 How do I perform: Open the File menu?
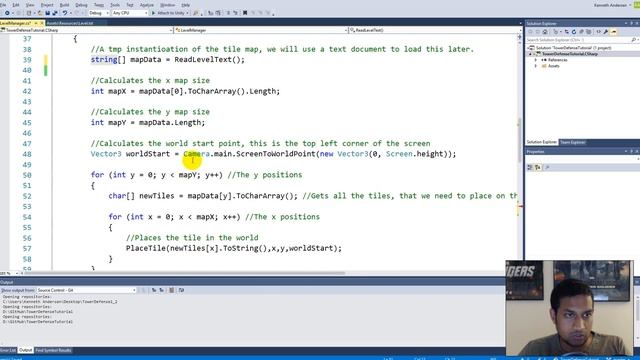(x=2, y=5)
